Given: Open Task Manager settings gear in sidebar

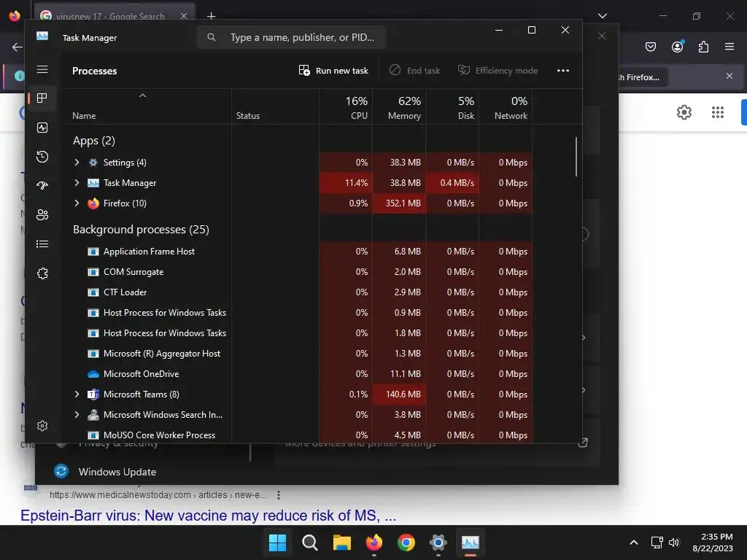Looking at the screenshot, I should coord(42,426).
